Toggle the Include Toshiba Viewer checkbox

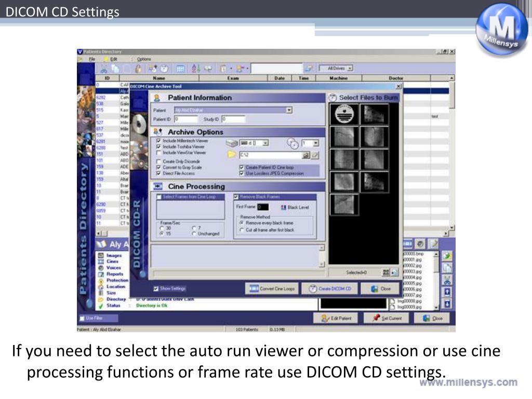click(x=158, y=147)
